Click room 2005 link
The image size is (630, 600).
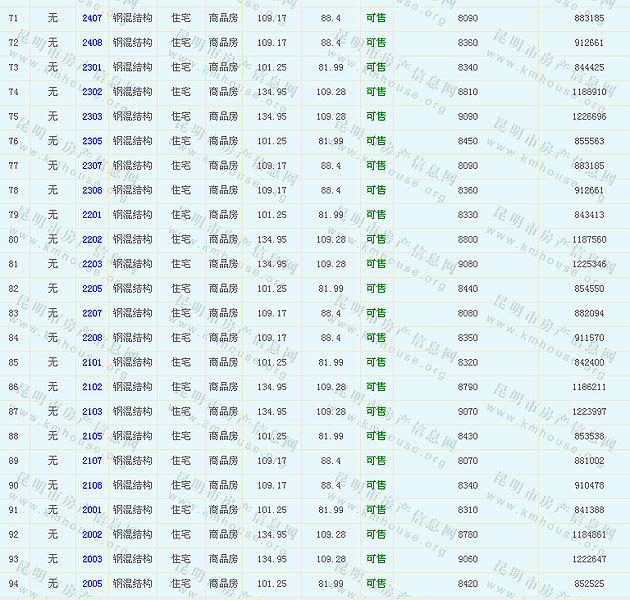(x=92, y=584)
